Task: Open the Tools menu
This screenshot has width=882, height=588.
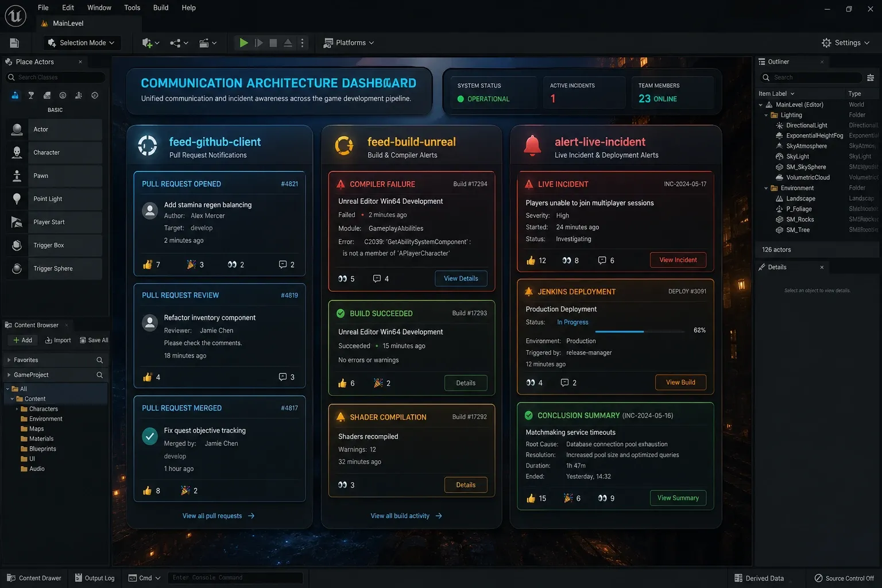Action: 132,8
